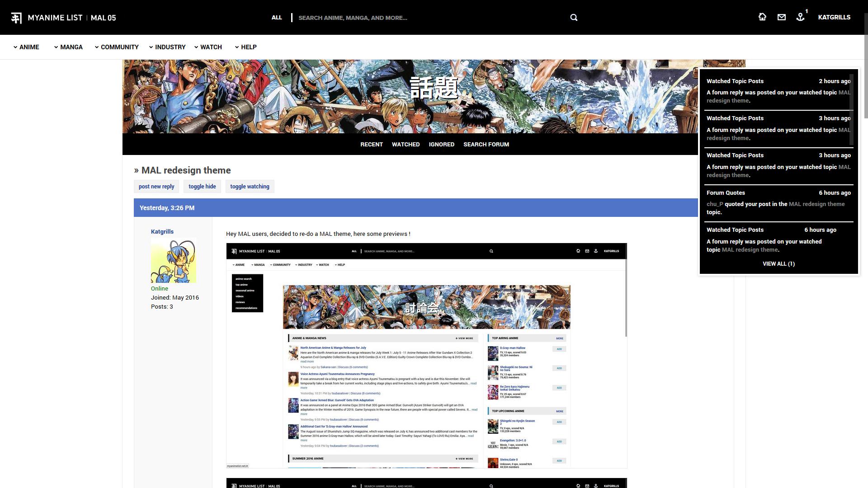Click the MAL redesign theme topic title
The width and height of the screenshot is (868, 488).
pyautogui.click(x=186, y=170)
